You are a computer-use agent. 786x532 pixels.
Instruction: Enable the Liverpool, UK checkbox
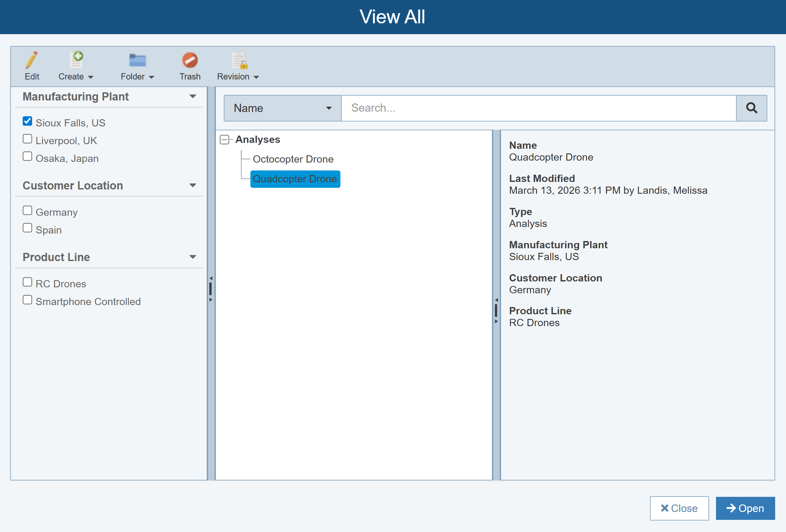(27, 139)
